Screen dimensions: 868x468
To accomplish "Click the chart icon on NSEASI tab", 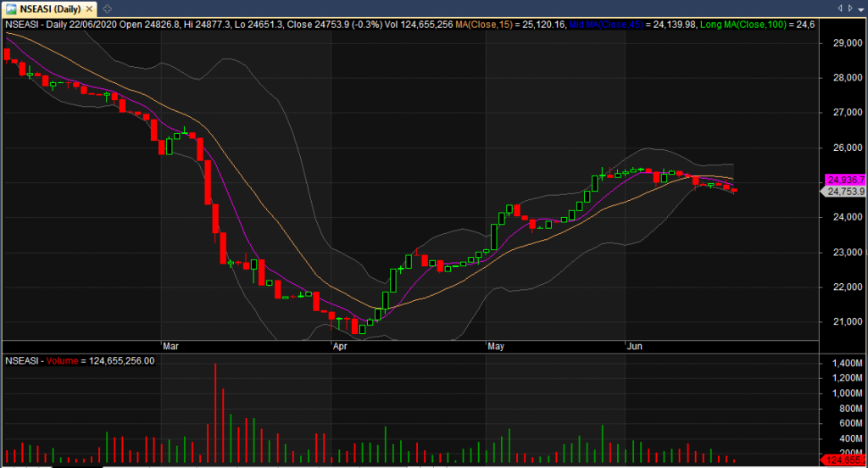I will point(10,8).
